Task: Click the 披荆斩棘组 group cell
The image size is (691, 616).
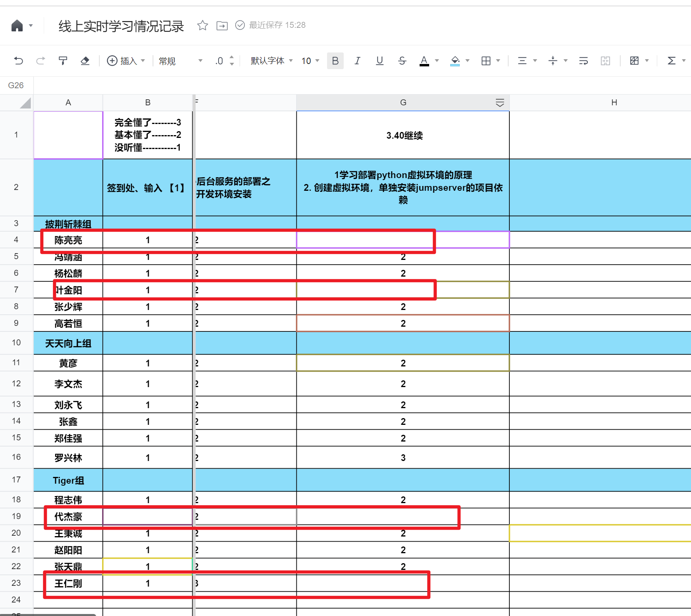Action: pyautogui.click(x=68, y=224)
